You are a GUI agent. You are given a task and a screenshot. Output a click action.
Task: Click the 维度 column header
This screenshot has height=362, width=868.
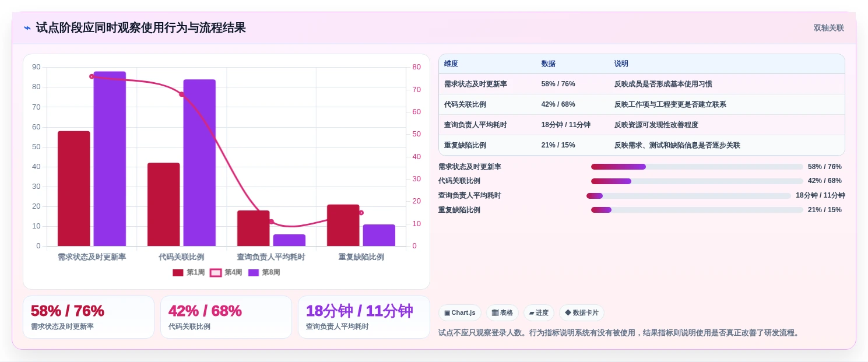[451, 64]
